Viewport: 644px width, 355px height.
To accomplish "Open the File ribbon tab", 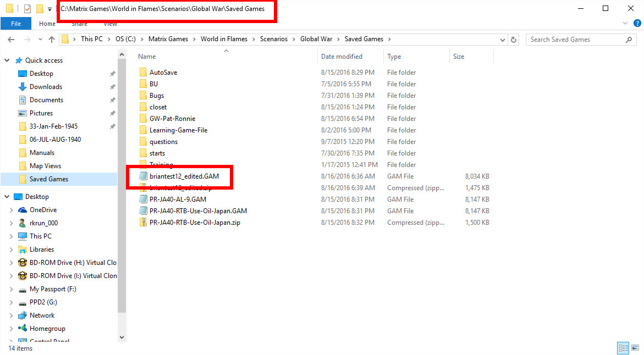I will [16, 24].
